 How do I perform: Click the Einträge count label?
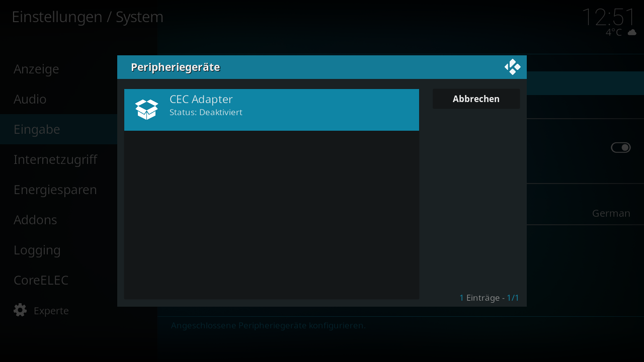489,298
